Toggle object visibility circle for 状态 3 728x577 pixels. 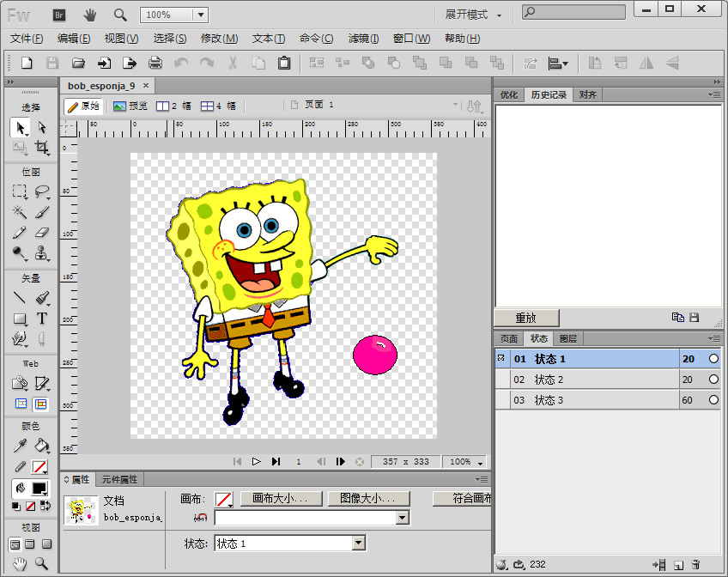click(x=713, y=399)
